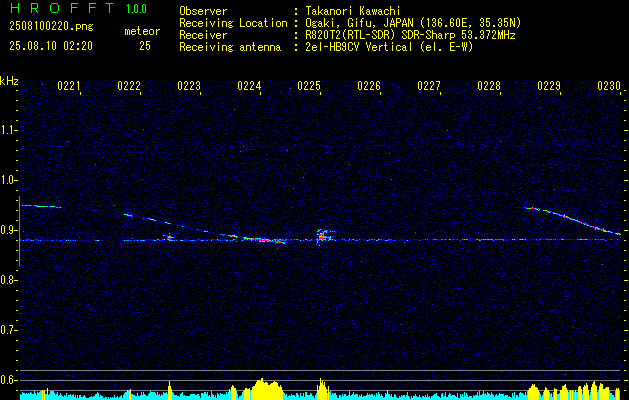Click the 0223 time marker
Viewport: 629px width, 400px height.
[x=189, y=86]
